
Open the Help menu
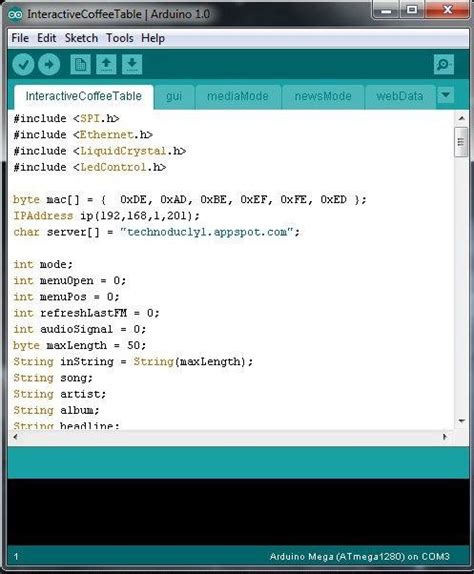pyautogui.click(x=153, y=38)
